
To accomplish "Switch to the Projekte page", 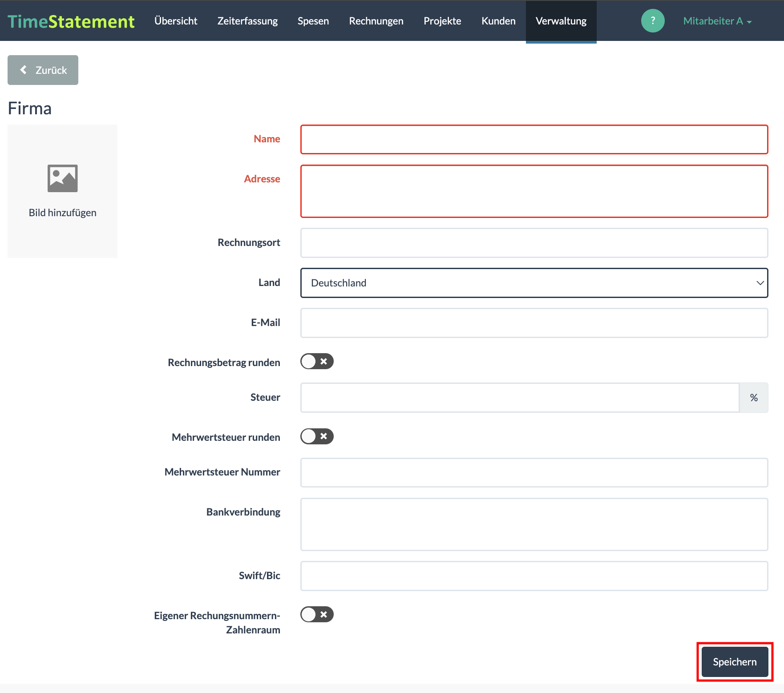I will 442,21.
